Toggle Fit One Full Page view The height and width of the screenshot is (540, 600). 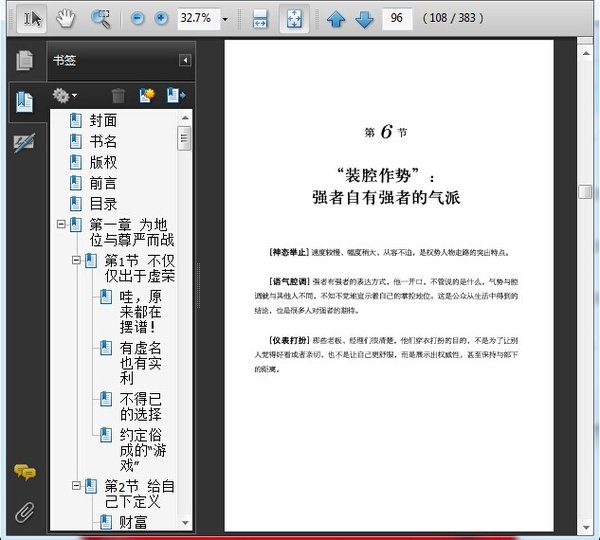[293, 19]
